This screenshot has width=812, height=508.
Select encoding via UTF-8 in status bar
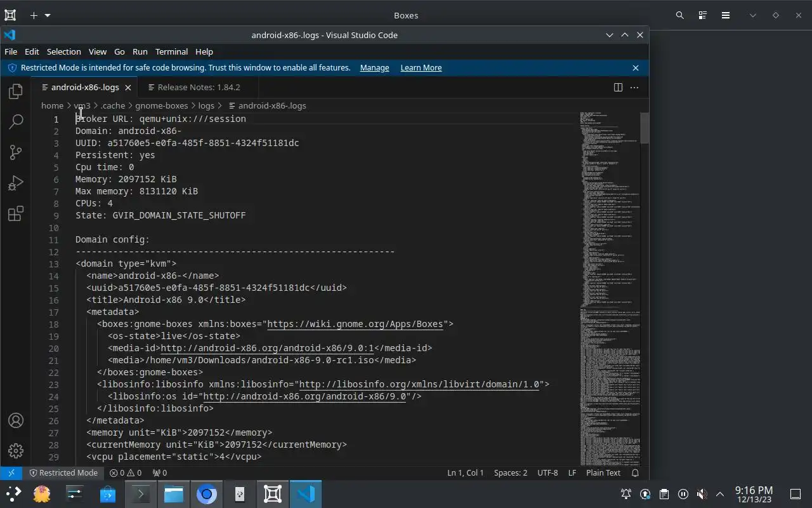click(x=547, y=472)
